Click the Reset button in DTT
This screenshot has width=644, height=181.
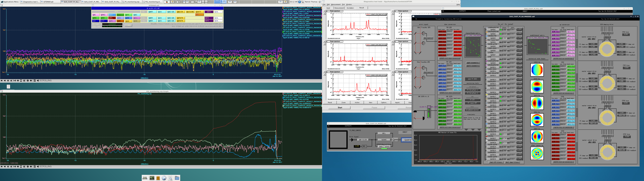coord(330,102)
